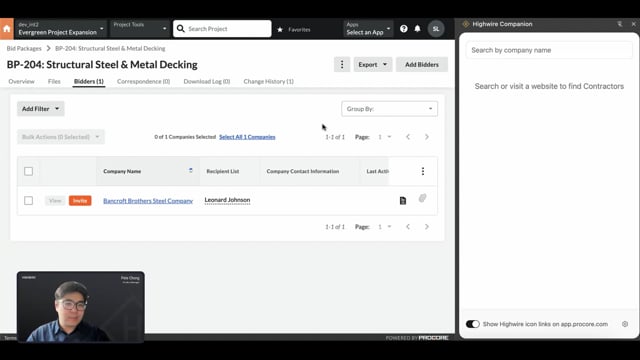Switch to the Correspondence (0) tab
The height and width of the screenshot is (360, 640).
pos(143,81)
